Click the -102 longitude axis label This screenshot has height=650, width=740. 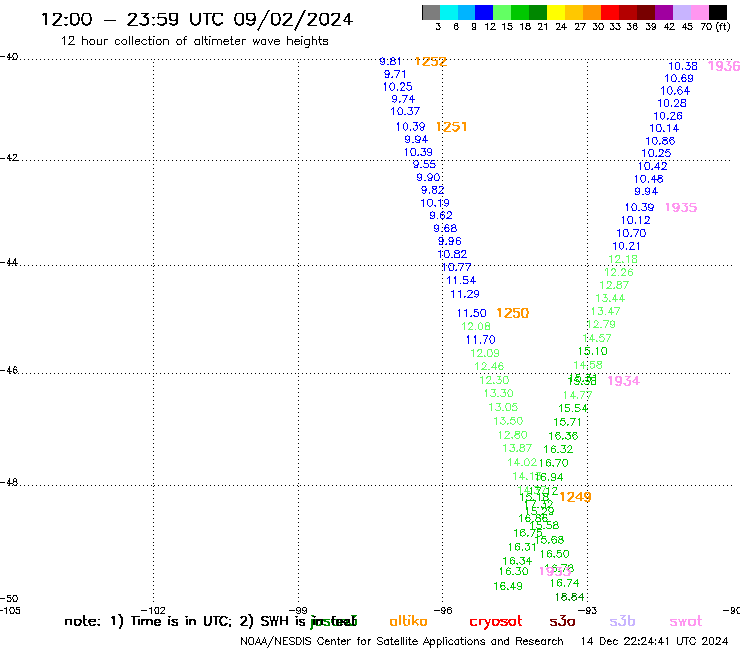click(x=153, y=611)
